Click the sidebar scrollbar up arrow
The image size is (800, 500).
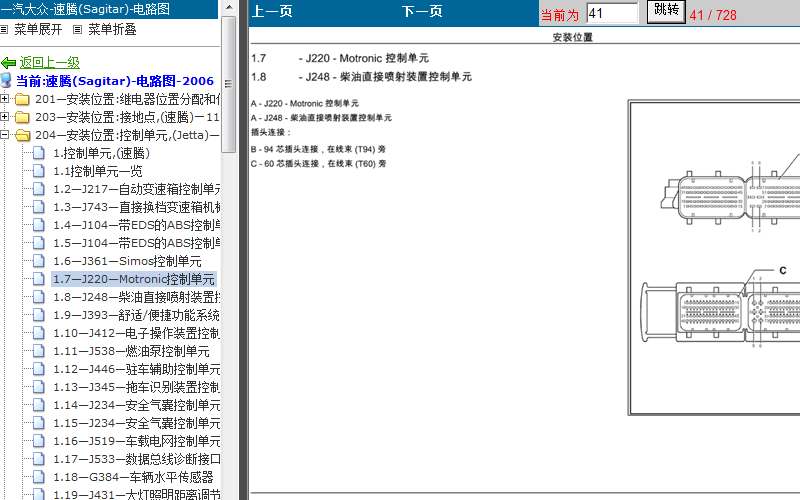click(229, 7)
